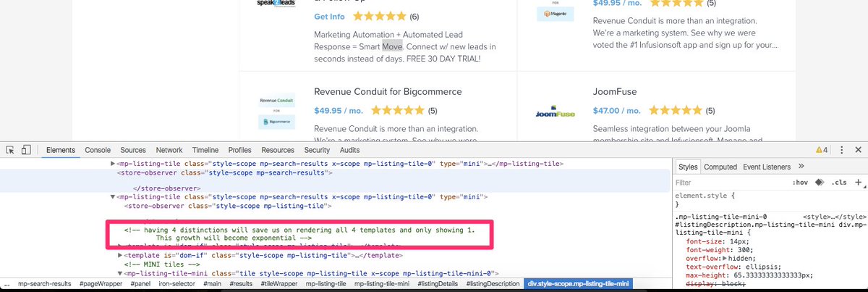Open the Security tab
Screen dimensions: 868x292
pos(317,150)
